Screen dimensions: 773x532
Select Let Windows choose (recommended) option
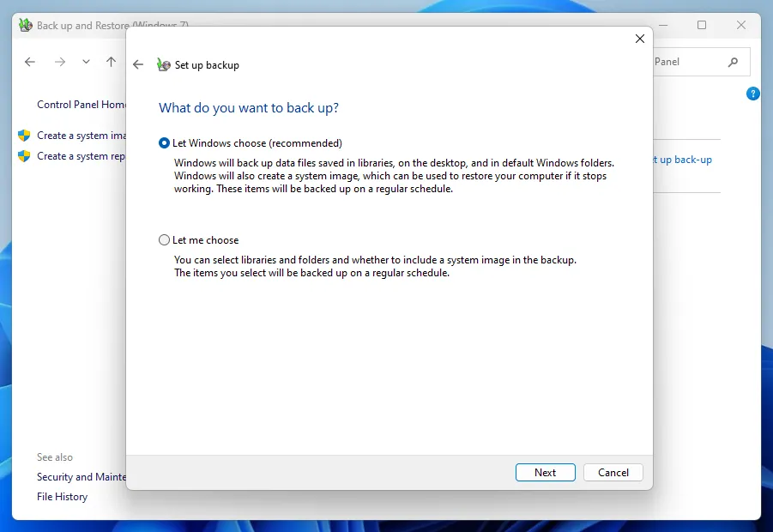165,143
